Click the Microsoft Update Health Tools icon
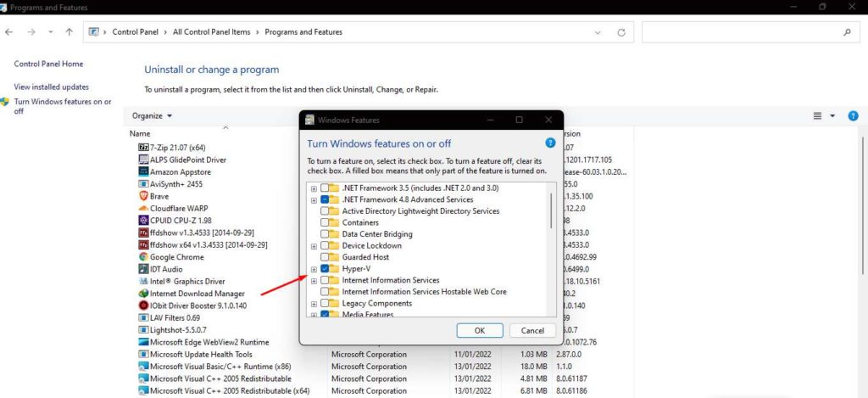Image resolution: width=868 pixels, height=398 pixels. point(143,354)
